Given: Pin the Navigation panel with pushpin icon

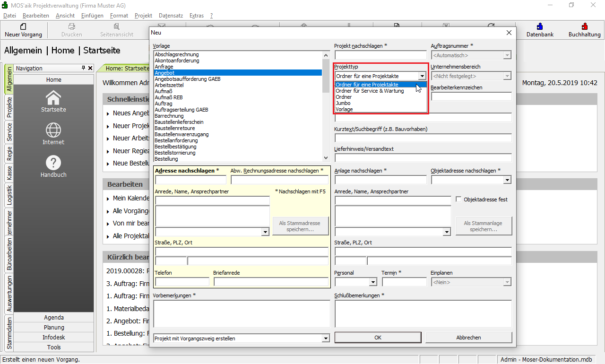Looking at the screenshot, I should (x=84, y=68).
